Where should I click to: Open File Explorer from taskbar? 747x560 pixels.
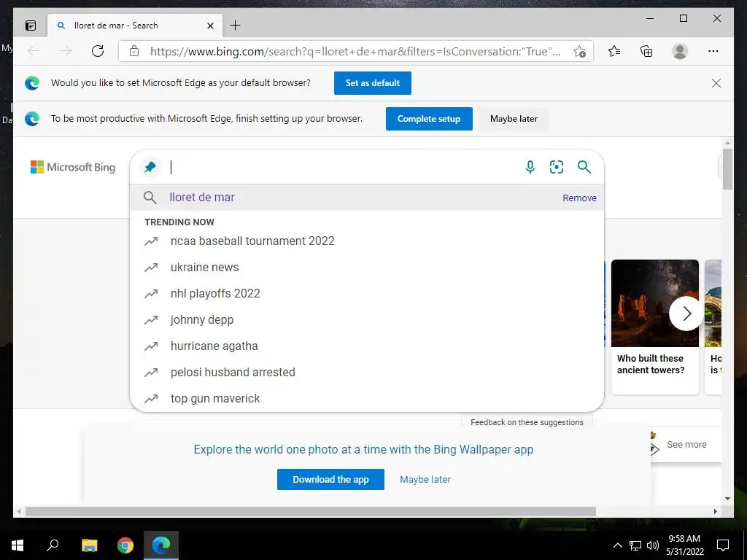tap(89, 545)
